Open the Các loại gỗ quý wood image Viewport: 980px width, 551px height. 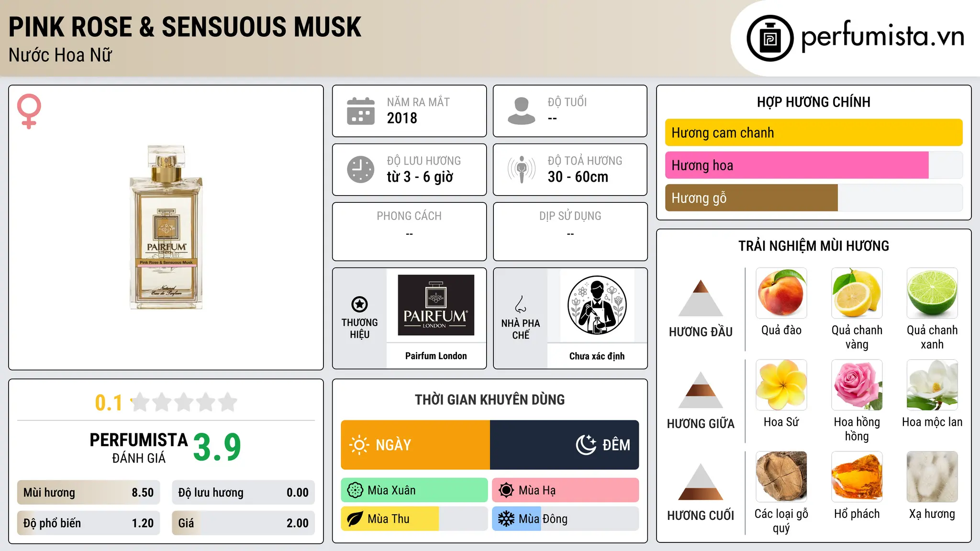pyautogui.click(x=781, y=477)
